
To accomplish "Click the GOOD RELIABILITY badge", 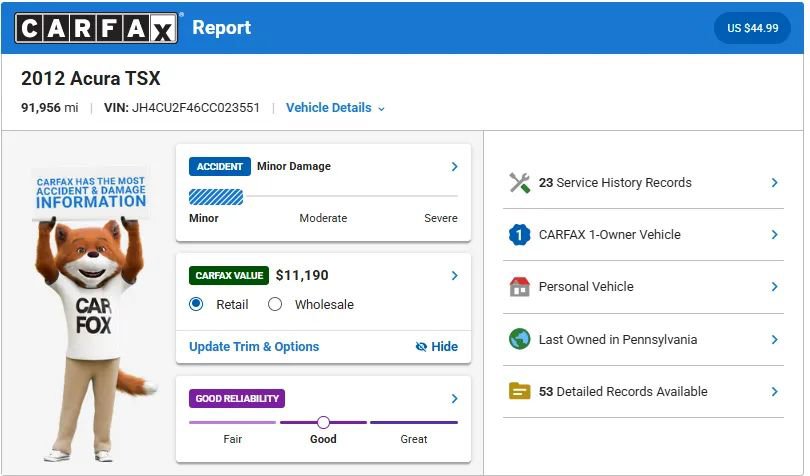I will (237, 398).
